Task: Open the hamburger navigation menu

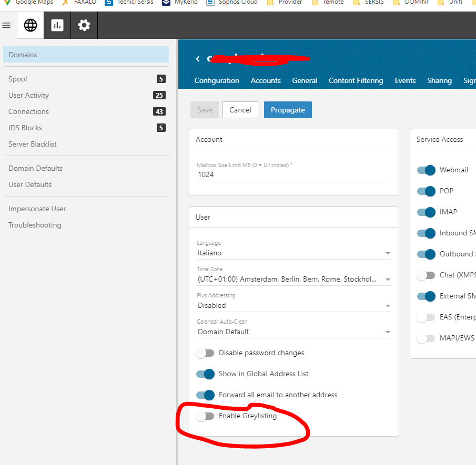Action: pyautogui.click(x=6, y=25)
